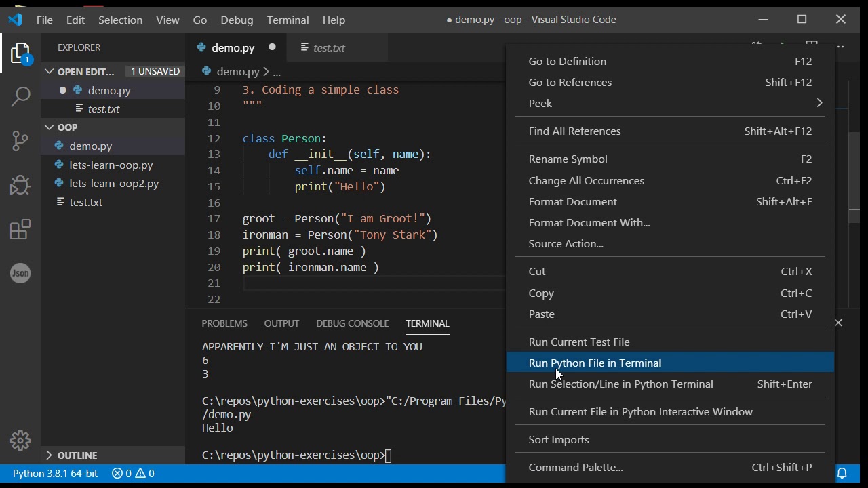Close the terminal panel with the X icon
The image size is (868, 488).
click(x=839, y=323)
